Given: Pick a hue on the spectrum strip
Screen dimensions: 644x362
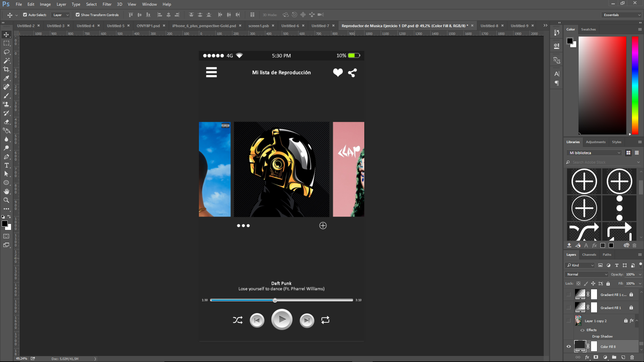Looking at the screenshot, I should click(635, 85).
